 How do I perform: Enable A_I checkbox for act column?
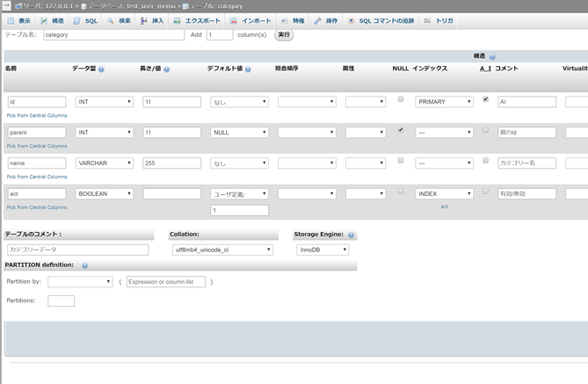(485, 192)
